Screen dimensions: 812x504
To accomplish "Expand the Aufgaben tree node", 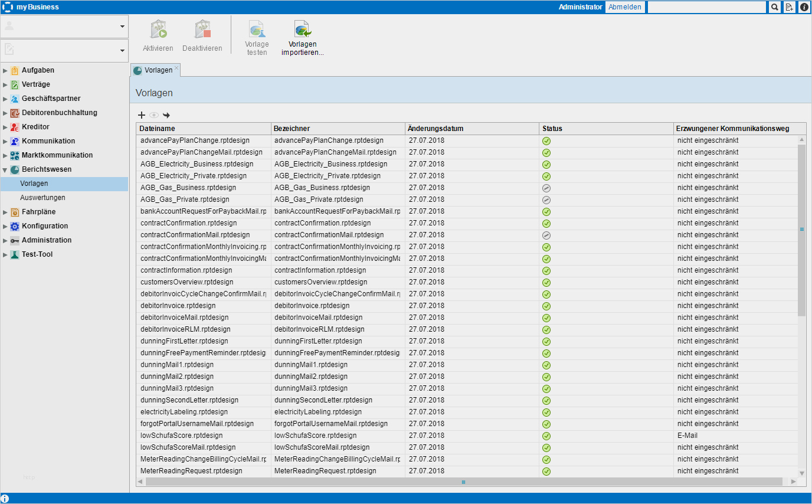I will (5, 70).
